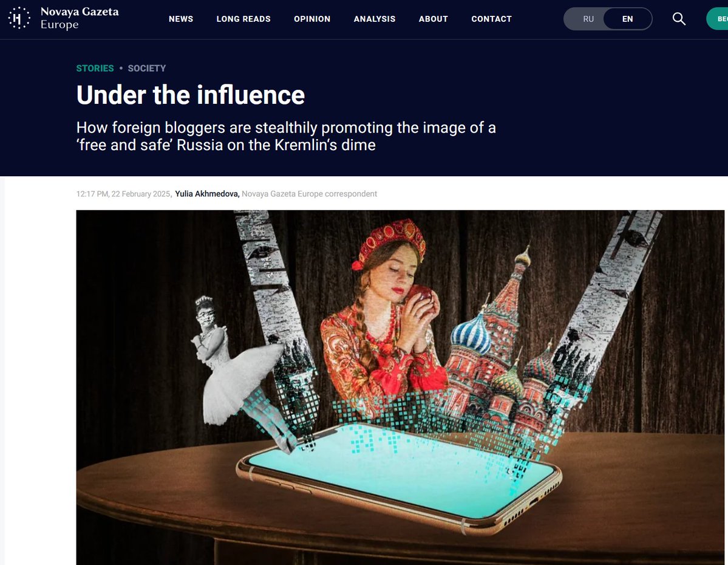Click the Novaya Gazeta Europe site name

(80, 18)
